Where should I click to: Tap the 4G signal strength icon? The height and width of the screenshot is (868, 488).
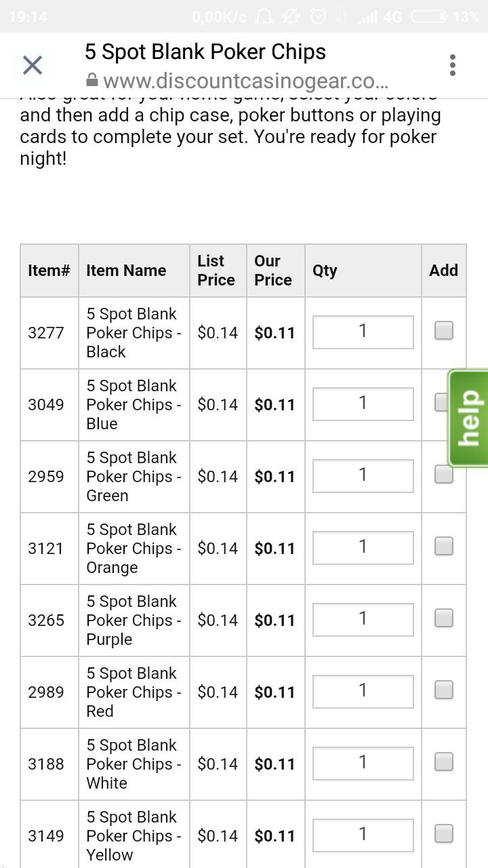378,17
